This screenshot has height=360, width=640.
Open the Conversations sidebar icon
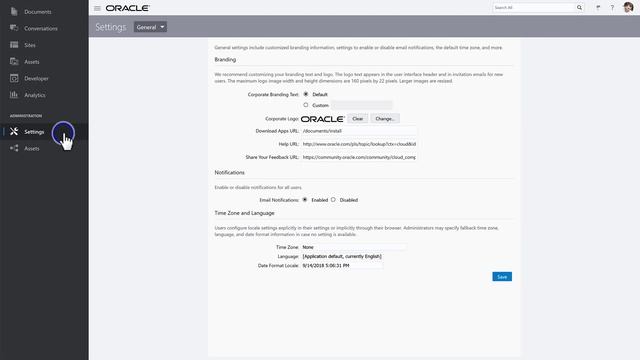[14, 28]
